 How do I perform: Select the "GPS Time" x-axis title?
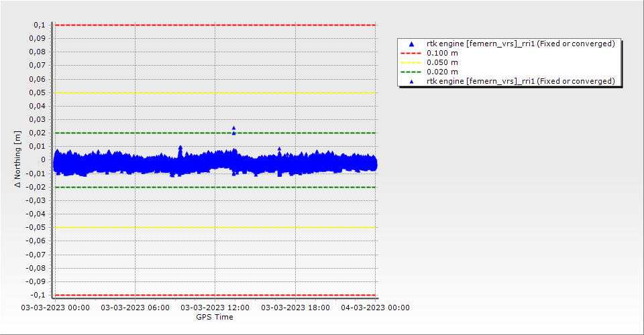click(x=215, y=317)
